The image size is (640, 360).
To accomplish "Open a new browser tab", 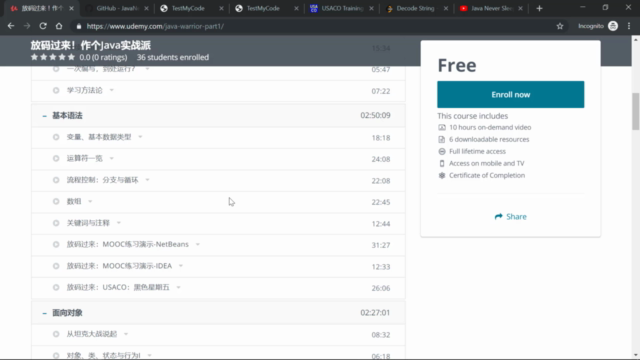I will (x=539, y=8).
